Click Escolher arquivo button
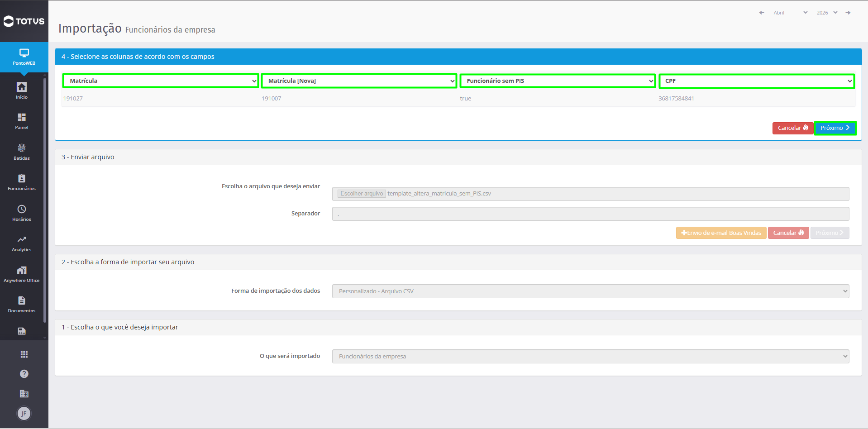The width and height of the screenshot is (868, 429). coord(362,194)
